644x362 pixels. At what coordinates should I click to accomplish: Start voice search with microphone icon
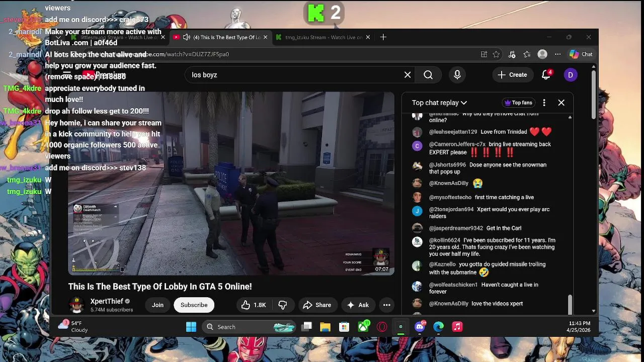[x=457, y=75]
